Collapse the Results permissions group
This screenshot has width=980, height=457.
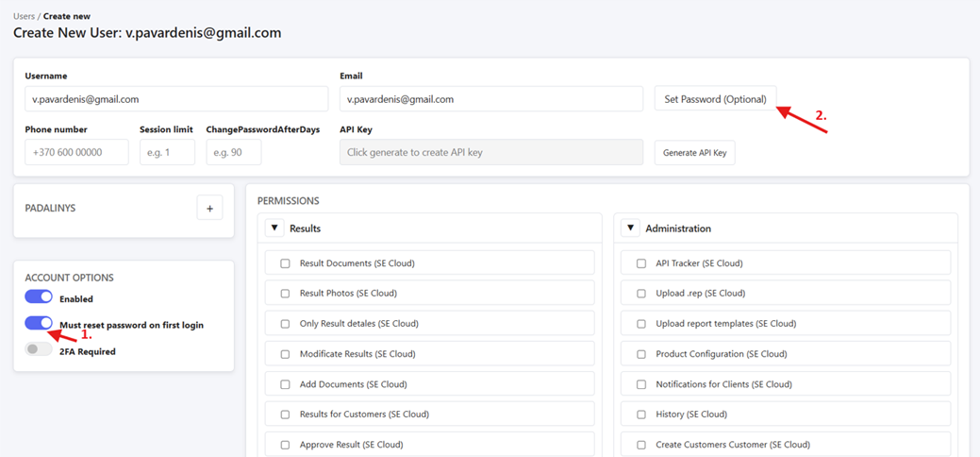click(274, 228)
